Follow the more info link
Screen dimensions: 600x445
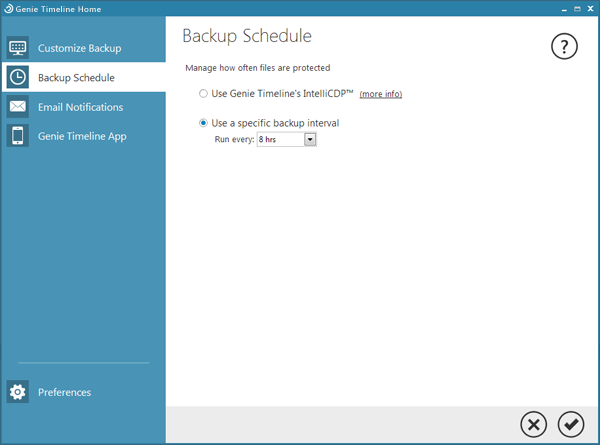pos(381,94)
